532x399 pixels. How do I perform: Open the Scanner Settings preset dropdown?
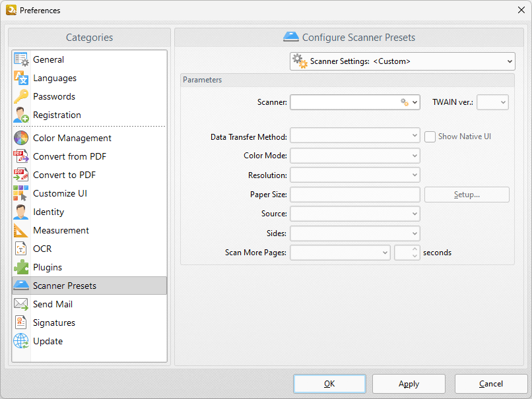pyautogui.click(x=403, y=61)
